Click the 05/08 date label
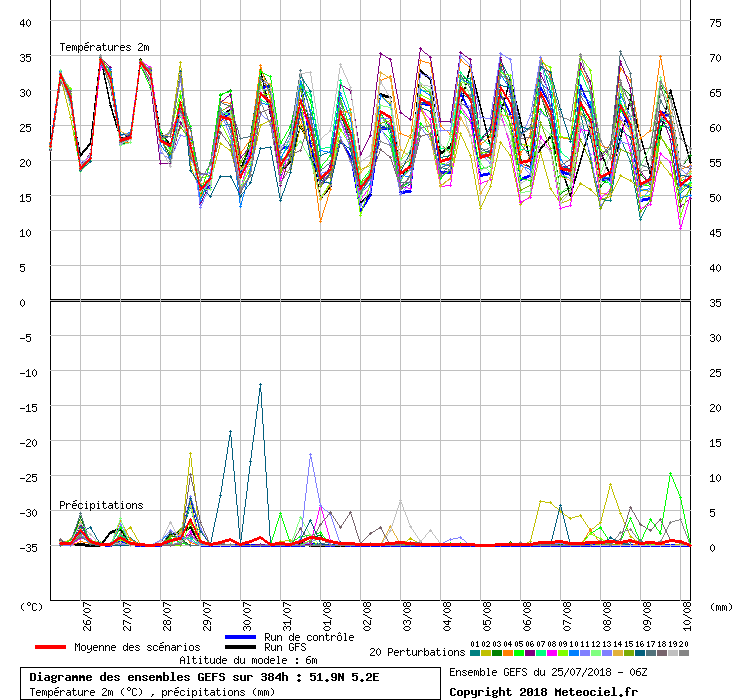The image size is (740, 700). coord(487,616)
